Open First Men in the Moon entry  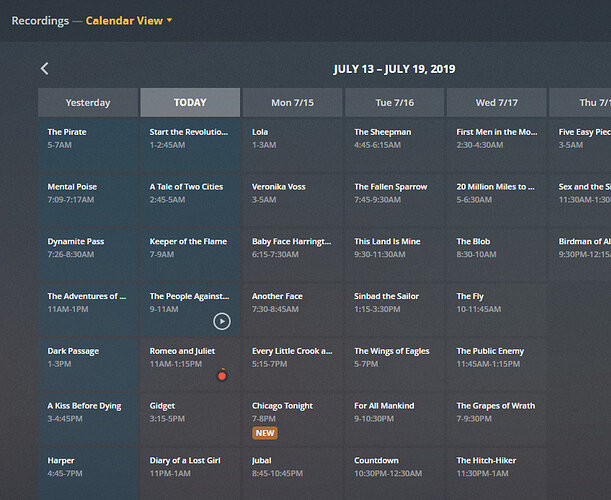pos(496,145)
